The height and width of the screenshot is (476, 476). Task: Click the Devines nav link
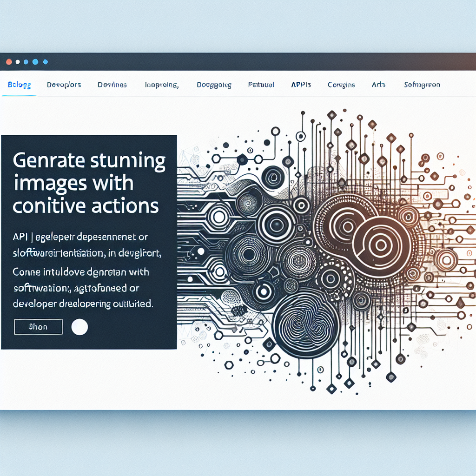[x=112, y=85]
